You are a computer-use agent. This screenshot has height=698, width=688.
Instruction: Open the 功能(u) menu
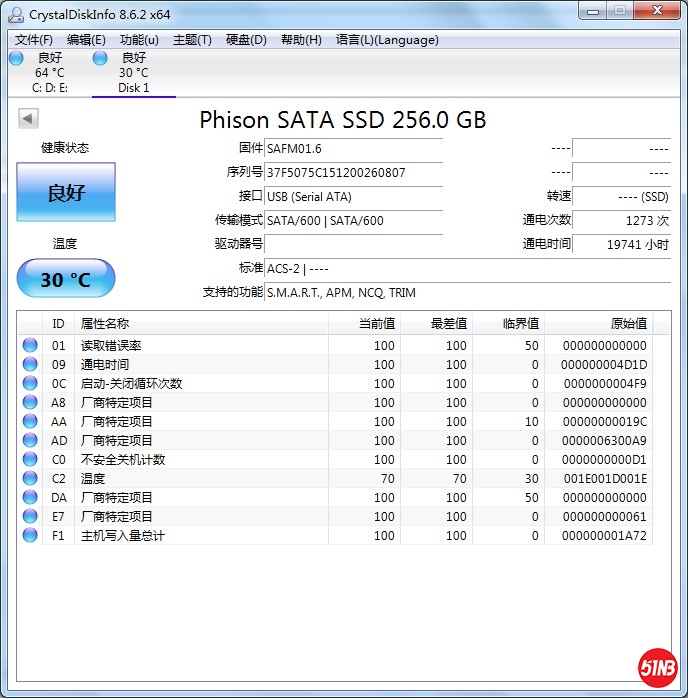(139, 40)
